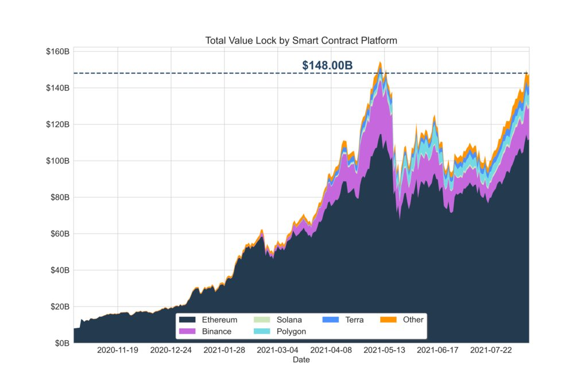Screen dimensions: 588x392
Task: Click the Date x-axis title
Action: click(301, 360)
